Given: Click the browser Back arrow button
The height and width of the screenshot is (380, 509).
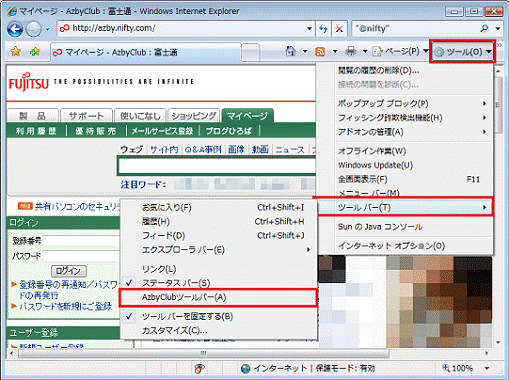Looking at the screenshot, I should click(x=15, y=29).
